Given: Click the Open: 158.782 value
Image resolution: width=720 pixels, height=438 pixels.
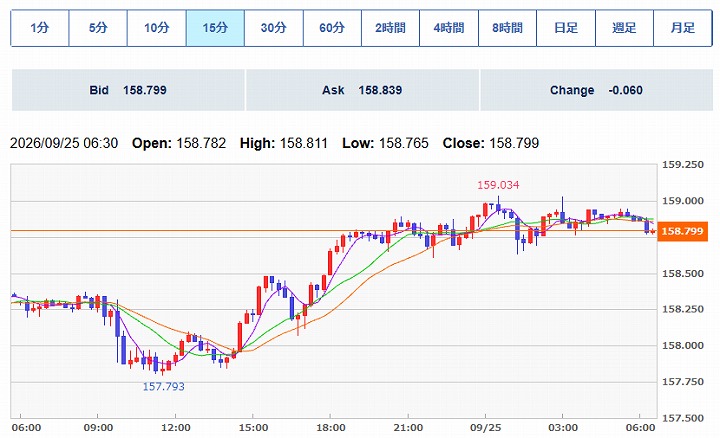Looking at the screenshot, I should (x=179, y=143).
